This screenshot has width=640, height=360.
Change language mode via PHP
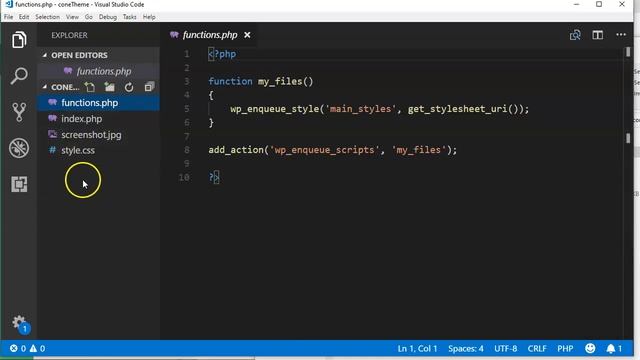tap(565, 349)
